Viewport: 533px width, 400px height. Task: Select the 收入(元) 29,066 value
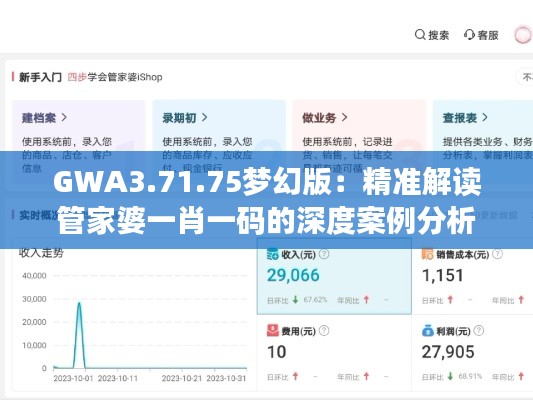293,275
